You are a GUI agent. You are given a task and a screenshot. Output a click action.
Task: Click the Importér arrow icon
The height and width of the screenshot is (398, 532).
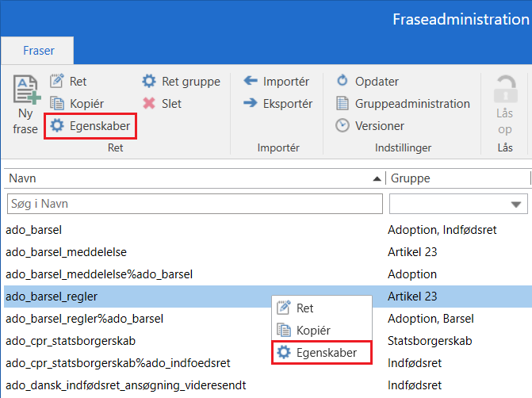(x=251, y=82)
